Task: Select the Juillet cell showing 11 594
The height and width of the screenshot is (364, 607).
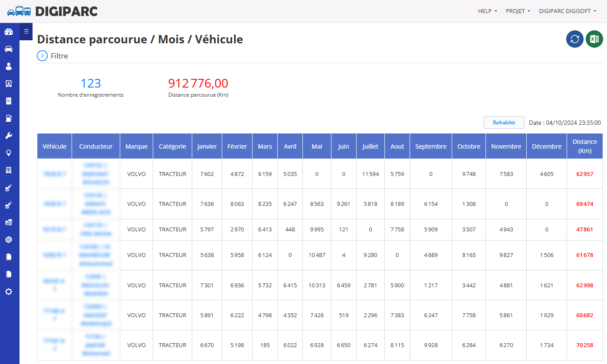Action: pos(371,174)
